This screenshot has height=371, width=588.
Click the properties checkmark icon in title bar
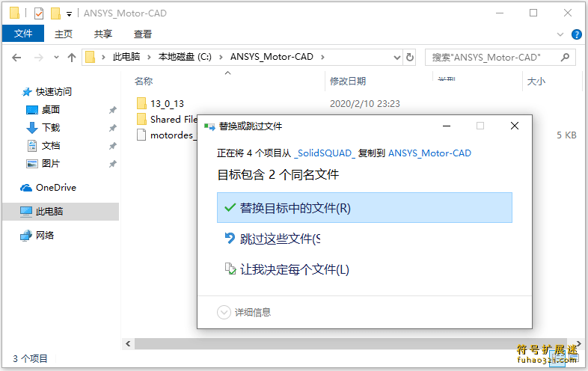39,13
